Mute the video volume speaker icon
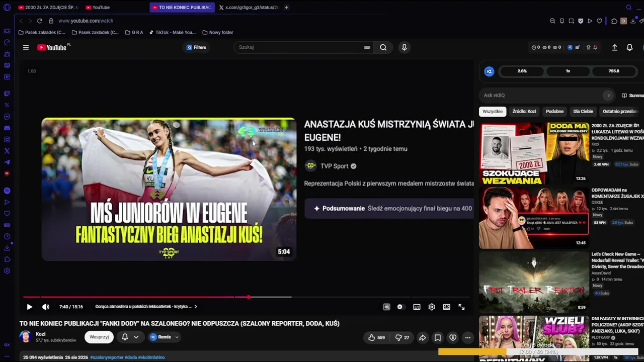The height and width of the screenshot is (362, 644). [x=46, y=307]
